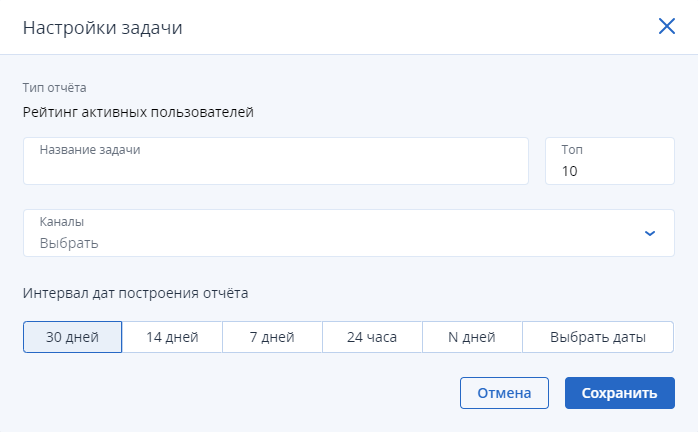Select the 30 дней interval option
This screenshot has width=698, height=432.
[73, 337]
